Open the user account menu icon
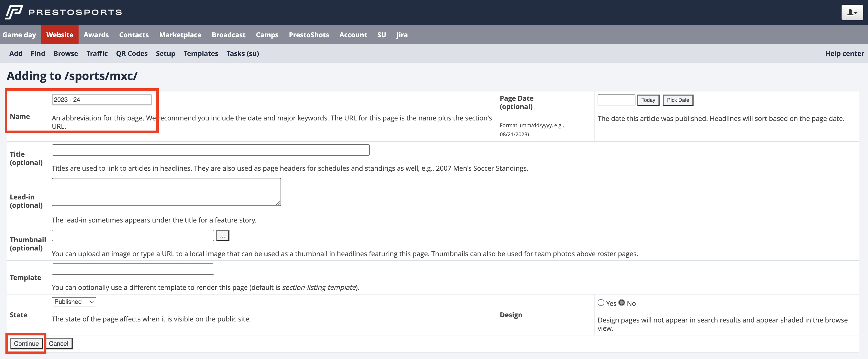Image resolution: width=868 pixels, height=359 pixels. 852,12
